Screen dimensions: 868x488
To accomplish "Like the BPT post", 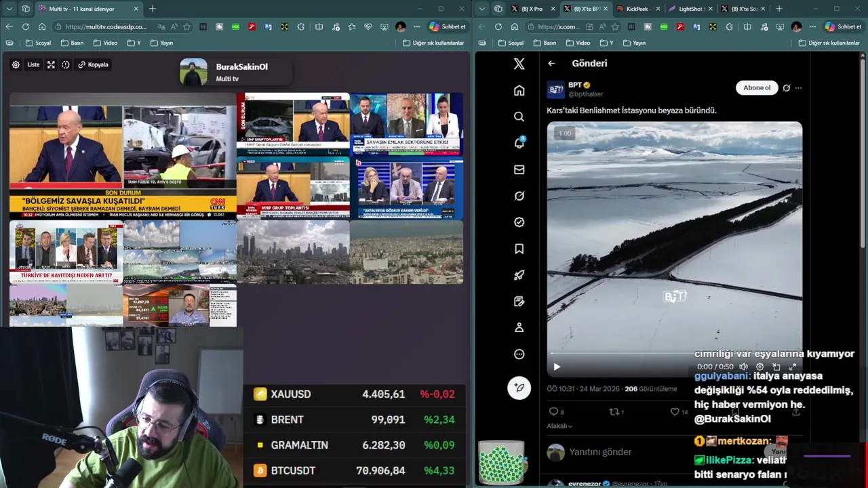I will tap(674, 411).
